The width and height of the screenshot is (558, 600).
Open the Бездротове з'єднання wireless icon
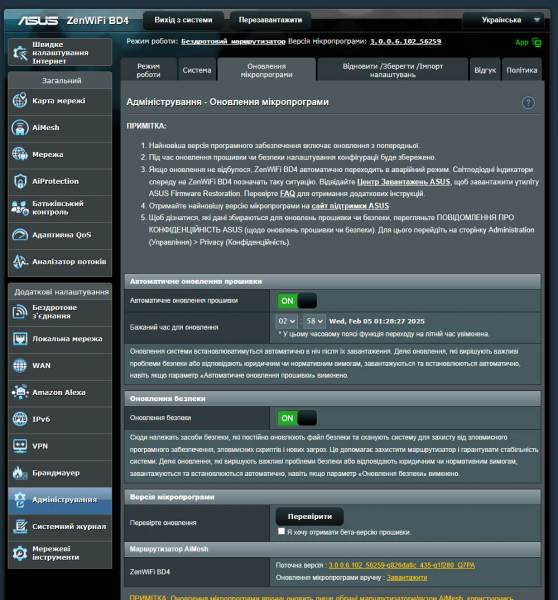click(x=20, y=312)
